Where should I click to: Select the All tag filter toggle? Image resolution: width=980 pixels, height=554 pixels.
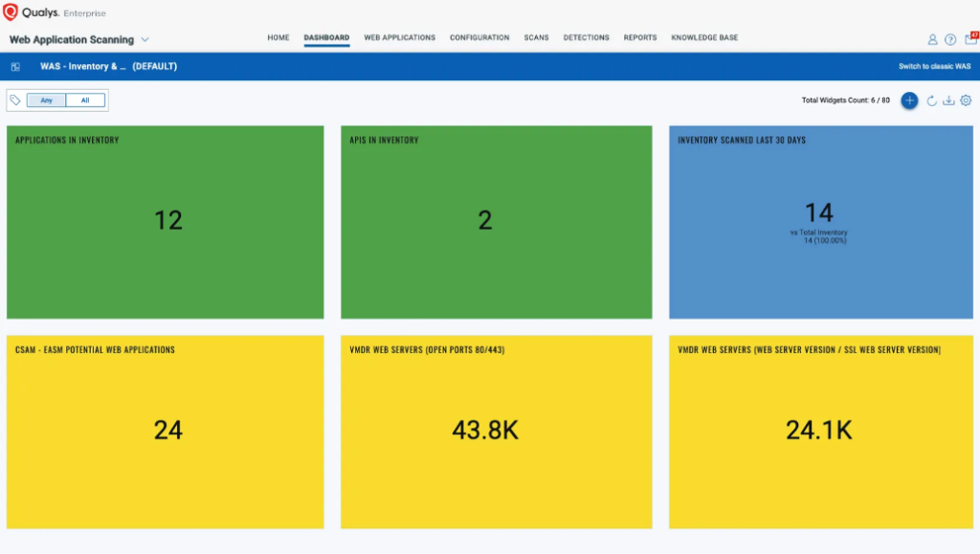pyautogui.click(x=85, y=100)
